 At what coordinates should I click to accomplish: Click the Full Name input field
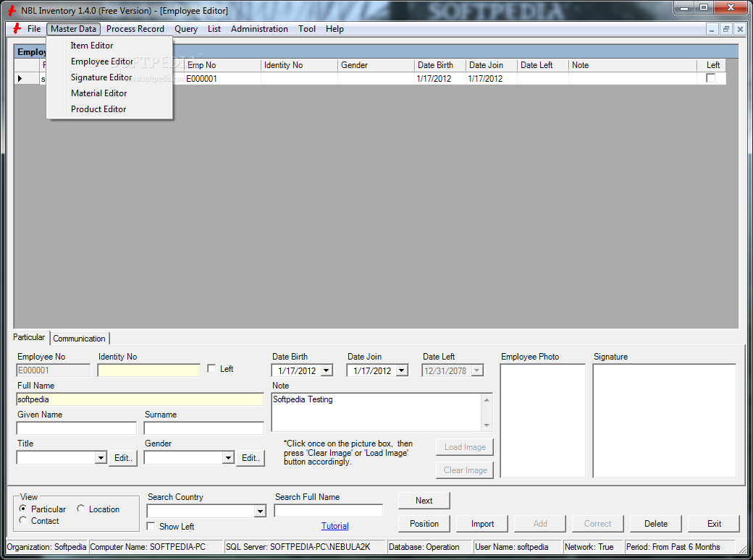point(140,399)
